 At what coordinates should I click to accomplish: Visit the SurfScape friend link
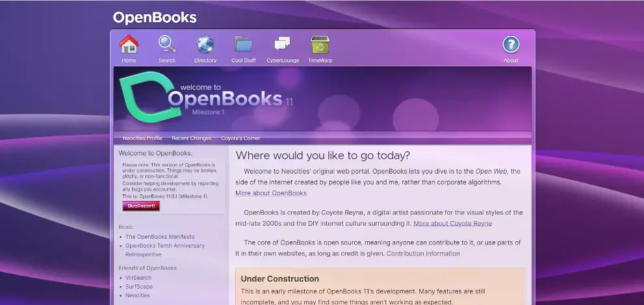[139, 287]
